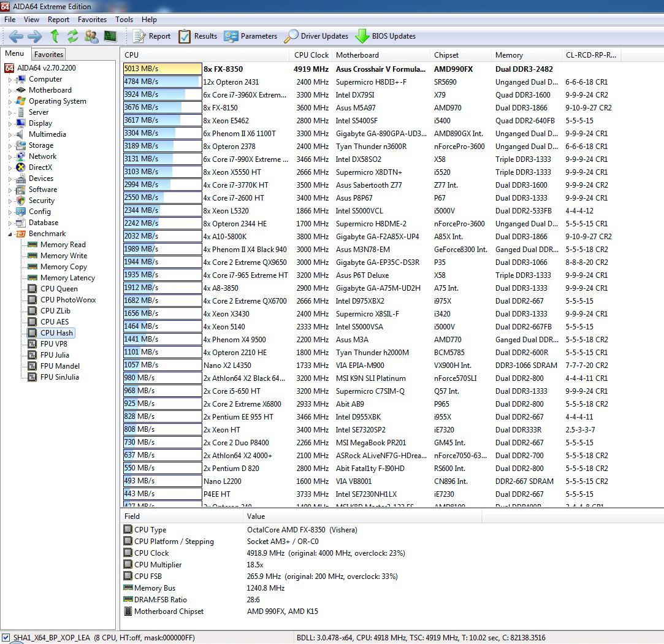The height and width of the screenshot is (644, 664).
Task: Open the Results toolbar button
Action: coord(198,36)
